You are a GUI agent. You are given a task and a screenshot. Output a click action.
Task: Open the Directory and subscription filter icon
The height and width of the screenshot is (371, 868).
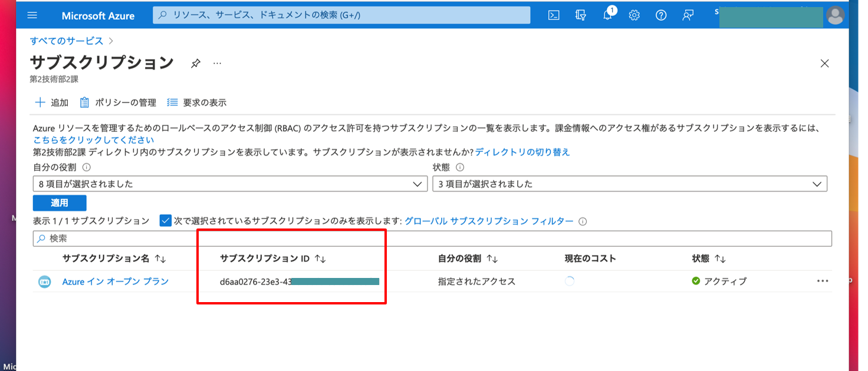580,15
